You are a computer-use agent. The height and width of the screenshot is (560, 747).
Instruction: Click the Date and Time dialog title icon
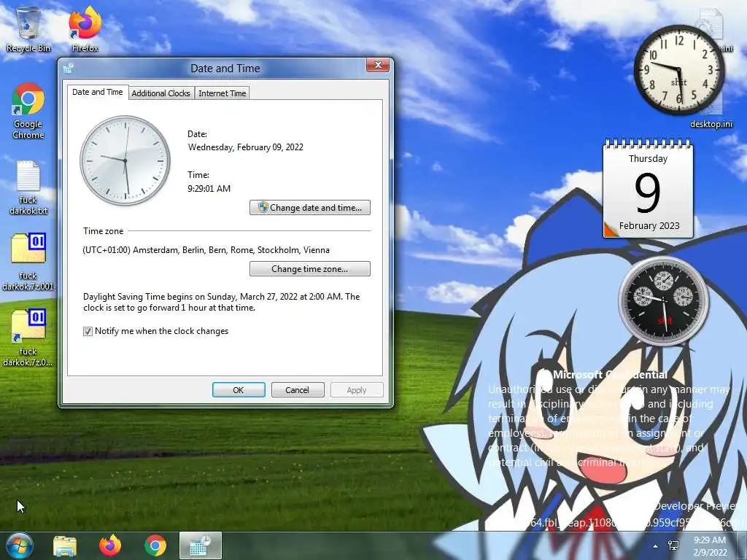69,68
